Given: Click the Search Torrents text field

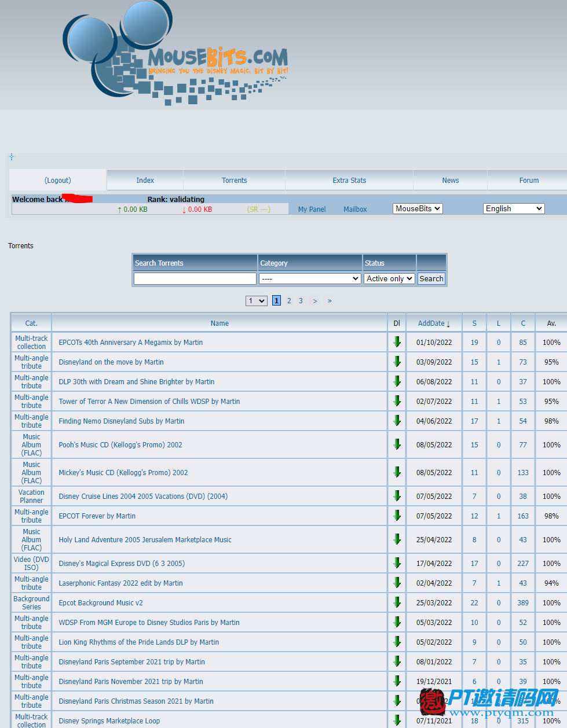Looking at the screenshot, I should [195, 278].
